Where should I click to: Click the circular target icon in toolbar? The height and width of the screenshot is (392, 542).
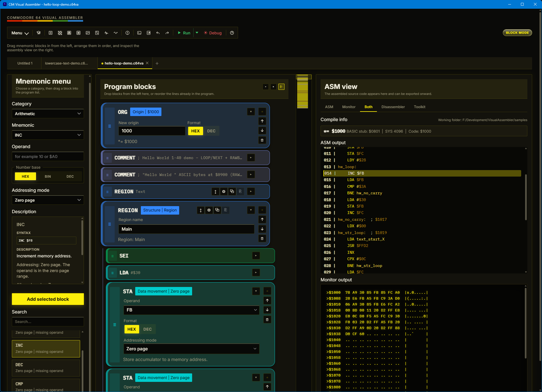[127, 33]
